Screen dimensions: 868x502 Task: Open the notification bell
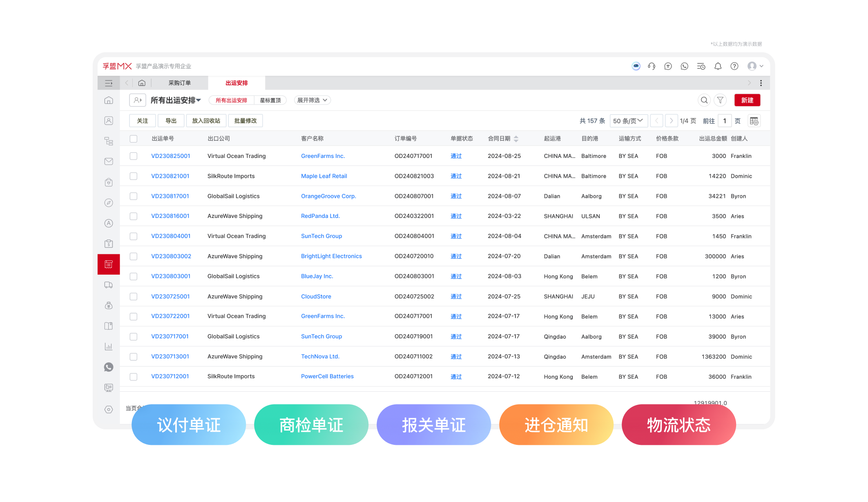[x=718, y=66]
